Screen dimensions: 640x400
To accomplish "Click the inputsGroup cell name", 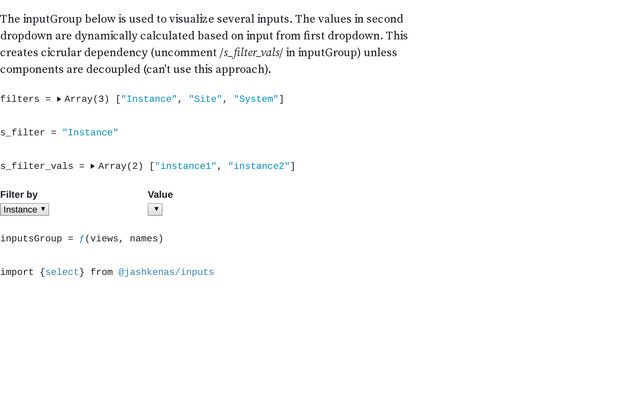I will click(31, 239).
